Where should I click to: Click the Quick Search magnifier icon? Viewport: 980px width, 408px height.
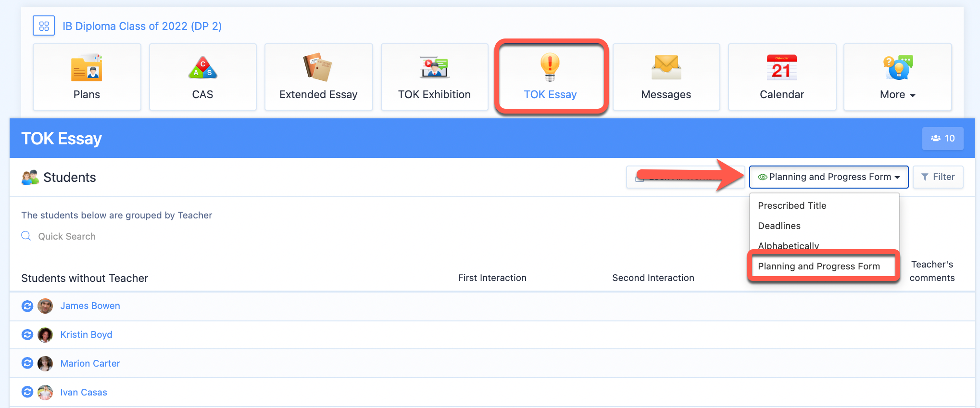point(26,236)
